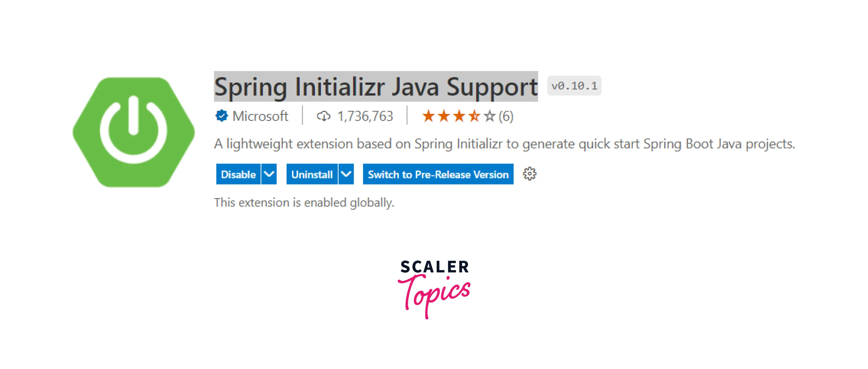Click the green Spring Initializr extension logo
Screen dimensions: 868x369
(x=133, y=132)
